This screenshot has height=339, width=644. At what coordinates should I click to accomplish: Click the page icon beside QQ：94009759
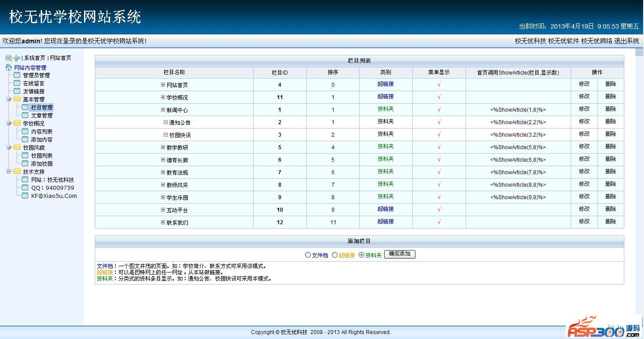click(25, 188)
